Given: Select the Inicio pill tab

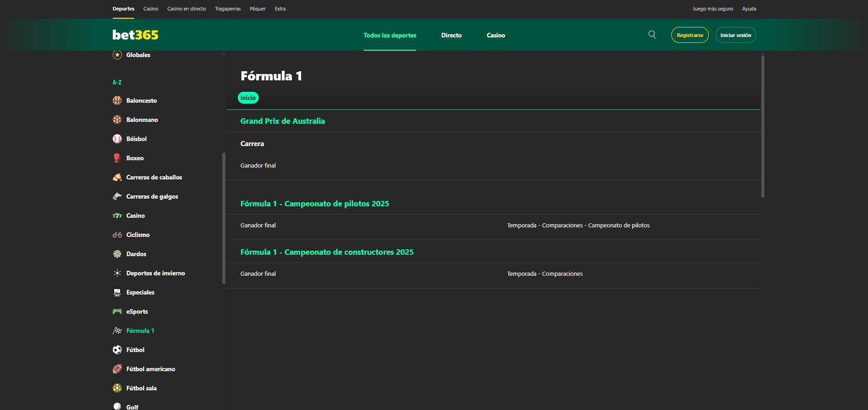Looking at the screenshot, I should (x=248, y=98).
